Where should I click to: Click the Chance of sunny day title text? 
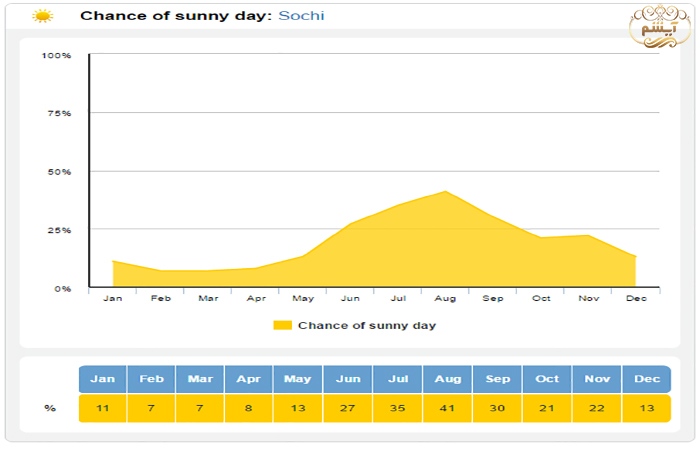tap(176, 16)
